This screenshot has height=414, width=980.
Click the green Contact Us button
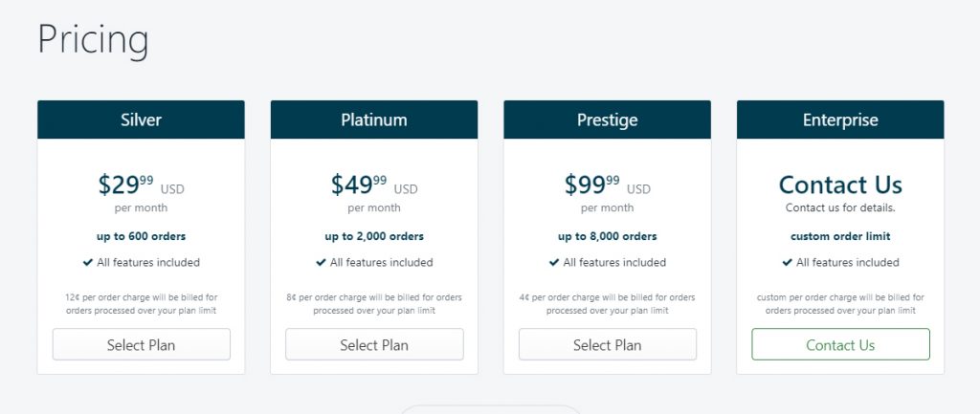click(840, 345)
